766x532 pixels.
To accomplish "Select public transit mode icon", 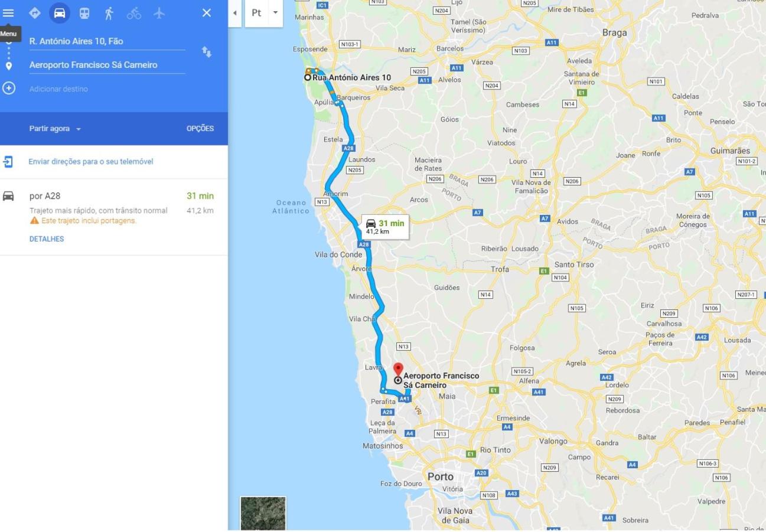I will coord(84,12).
